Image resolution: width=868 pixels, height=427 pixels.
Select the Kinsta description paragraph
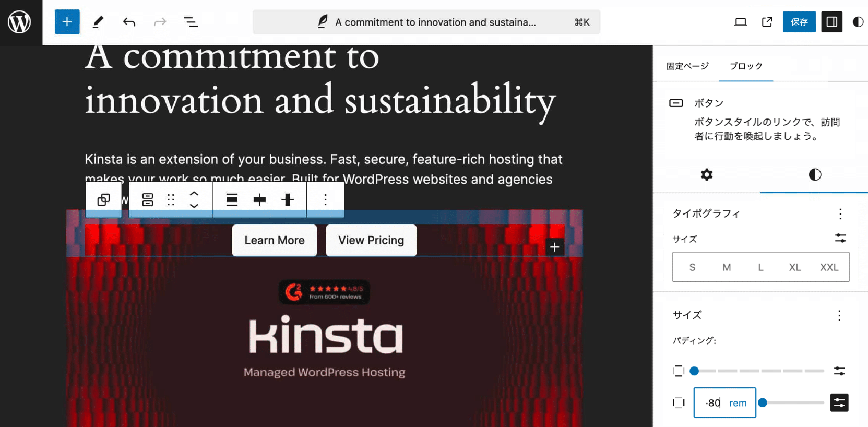coord(324,168)
